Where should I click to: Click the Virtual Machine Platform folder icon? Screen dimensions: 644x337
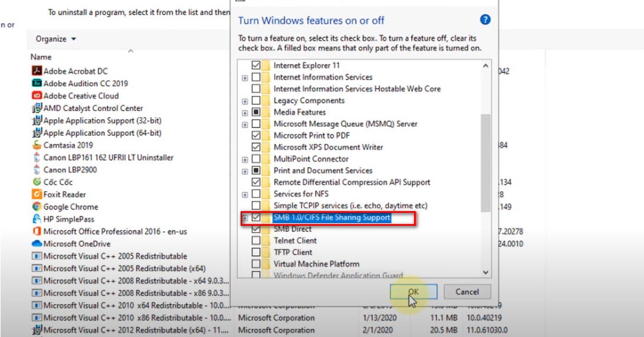point(266,264)
